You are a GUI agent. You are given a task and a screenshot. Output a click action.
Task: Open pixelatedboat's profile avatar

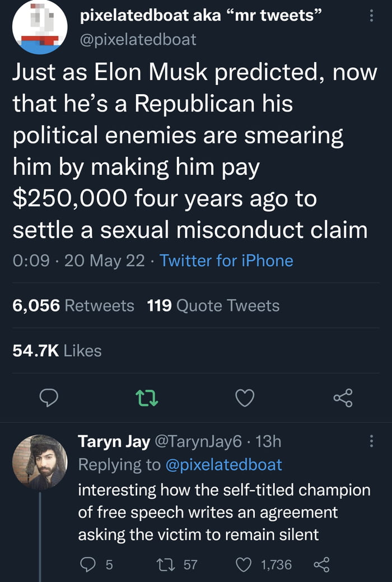click(40, 27)
